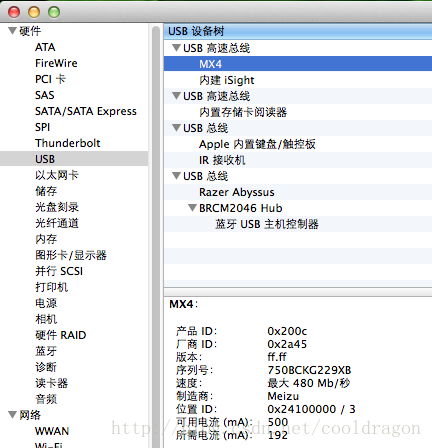
Task: Select 储存 in the sidebar
Action: click(46, 191)
